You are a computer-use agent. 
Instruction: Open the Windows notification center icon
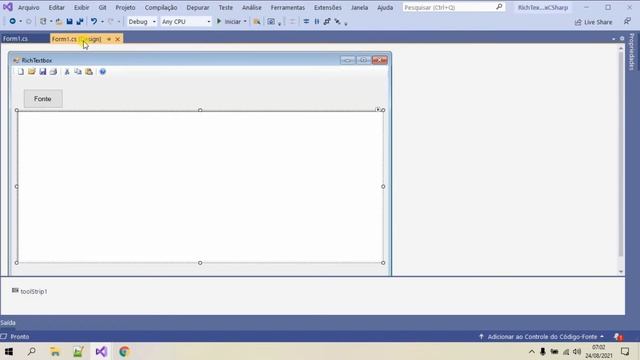pos(625,351)
